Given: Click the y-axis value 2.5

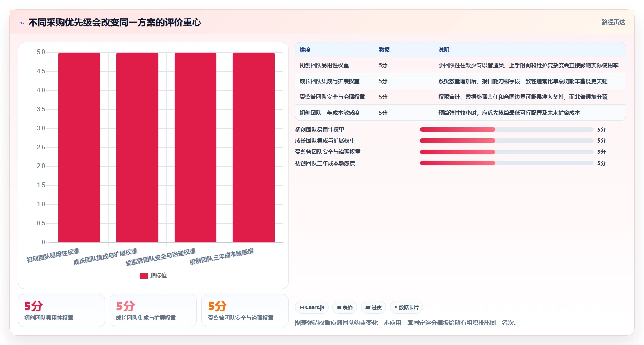Looking at the screenshot, I should click(x=41, y=148).
